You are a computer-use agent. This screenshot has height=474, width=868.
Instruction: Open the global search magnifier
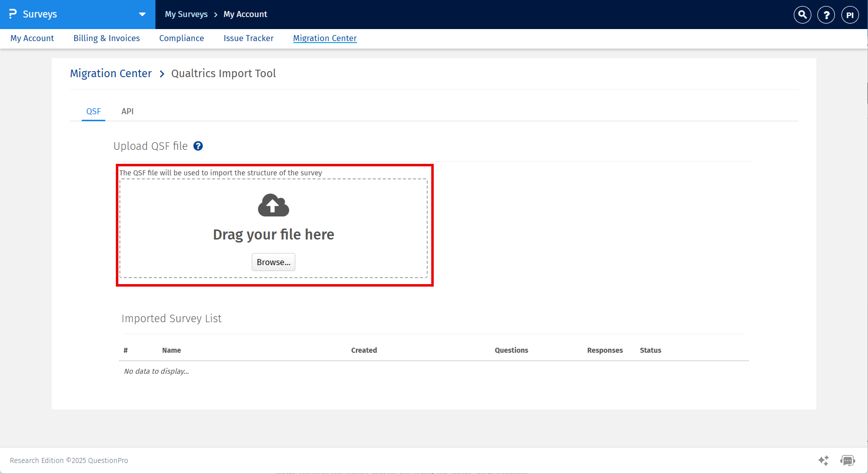pos(802,15)
